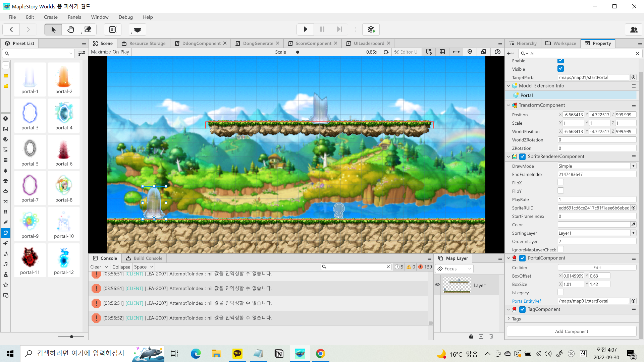The image size is (644, 362).
Task: Hide Layer1 with the eye icon
Action: tap(437, 285)
